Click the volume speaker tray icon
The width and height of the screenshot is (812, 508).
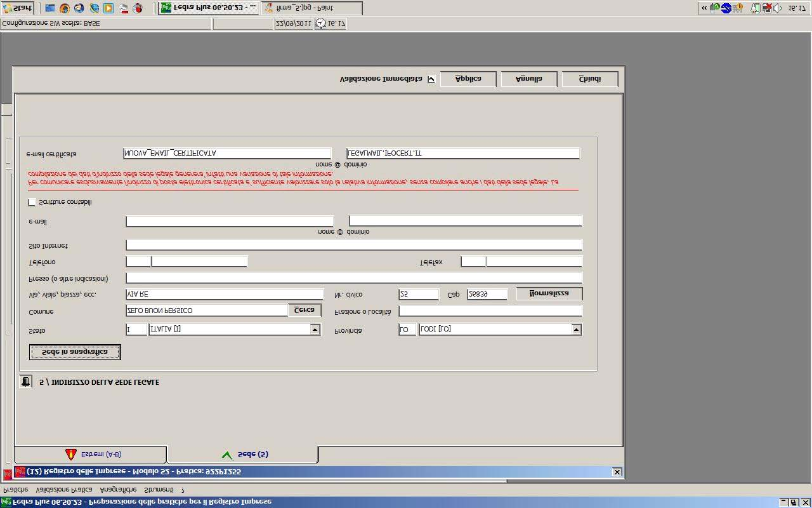[x=777, y=8]
